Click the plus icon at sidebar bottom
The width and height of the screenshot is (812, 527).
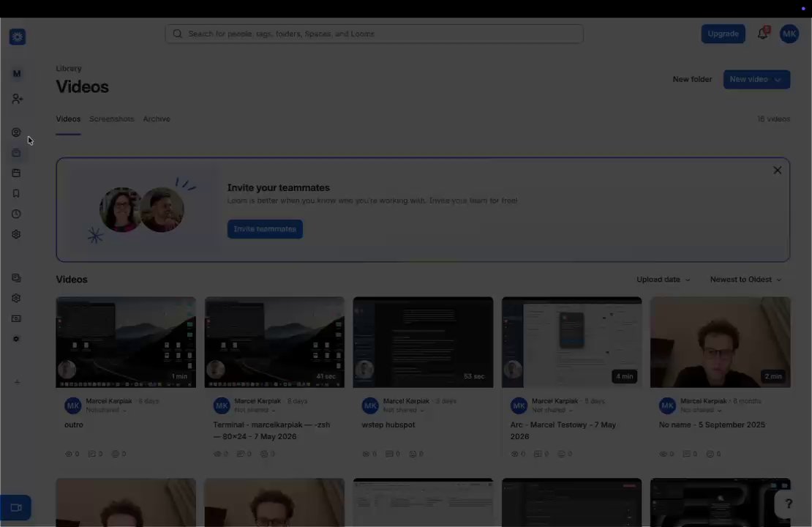point(17,382)
